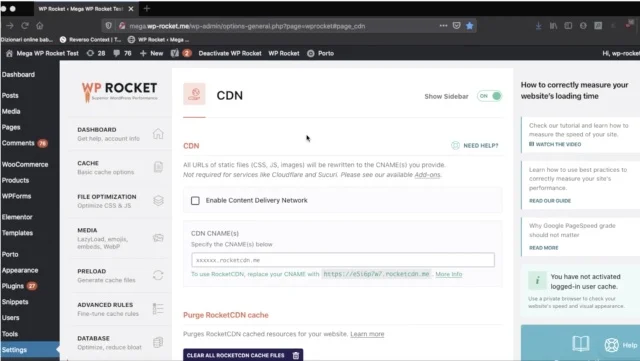Select the Advanced Rules tab label
The image size is (640, 361).
click(x=105, y=305)
